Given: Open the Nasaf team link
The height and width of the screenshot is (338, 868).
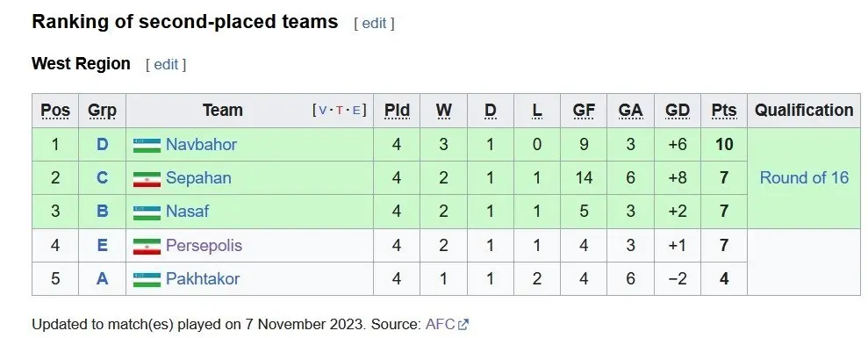Looking at the screenshot, I should click(x=187, y=211).
